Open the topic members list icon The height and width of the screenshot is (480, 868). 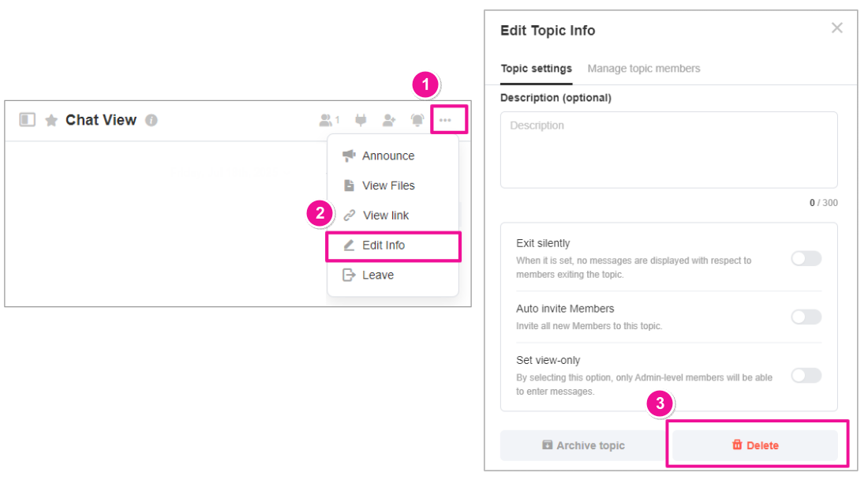[328, 120]
